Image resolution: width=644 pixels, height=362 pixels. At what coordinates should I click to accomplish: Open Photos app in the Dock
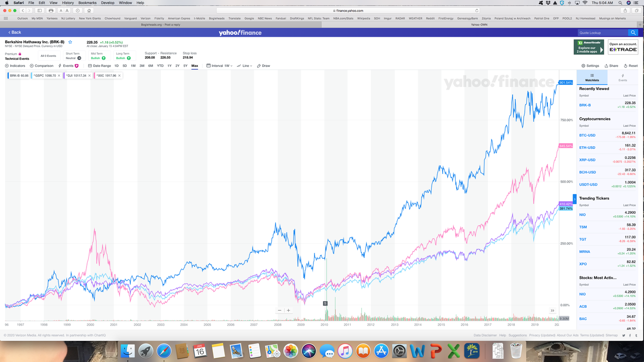(291, 350)
